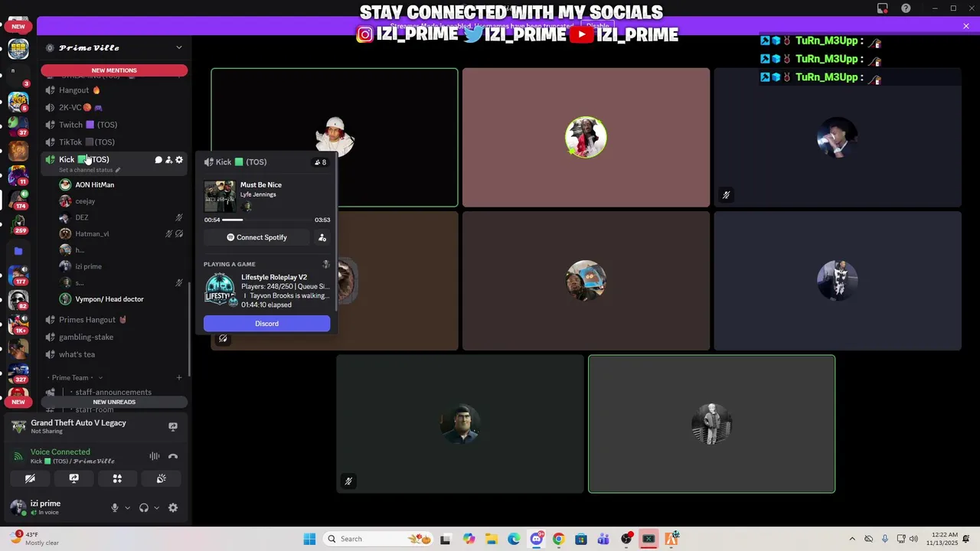Join the Primes Hangout voice channel
This screenshot has width=980, height=551.
(x=113, y=320)
